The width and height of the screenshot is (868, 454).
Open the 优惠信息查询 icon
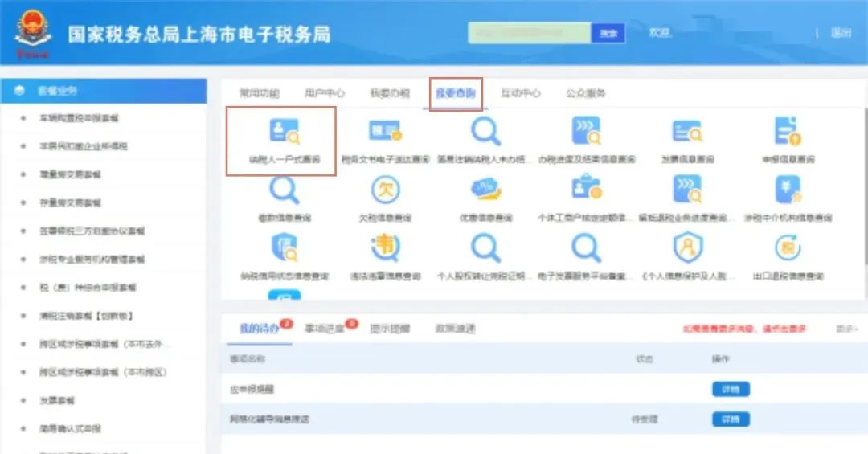485,190
